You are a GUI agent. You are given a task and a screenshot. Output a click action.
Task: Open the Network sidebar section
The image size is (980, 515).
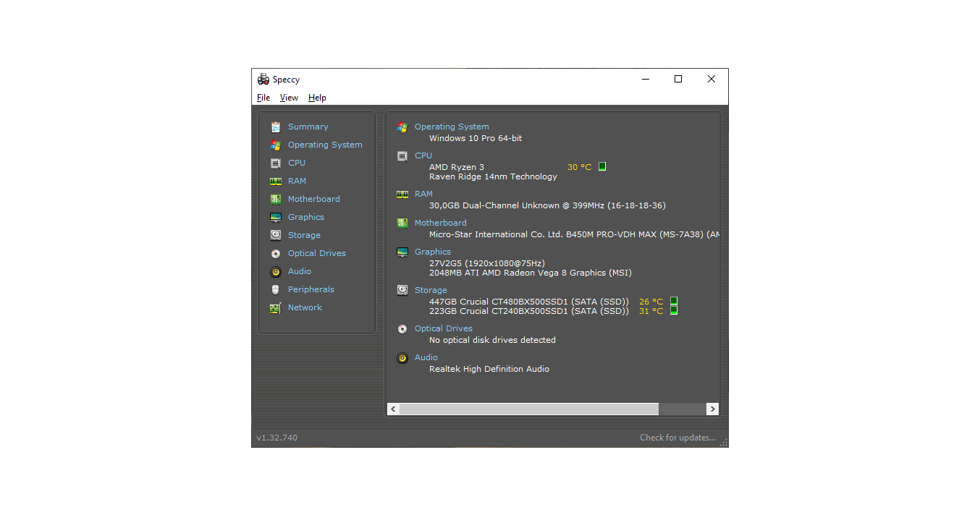pyautogui.click(x=305, y=307)
